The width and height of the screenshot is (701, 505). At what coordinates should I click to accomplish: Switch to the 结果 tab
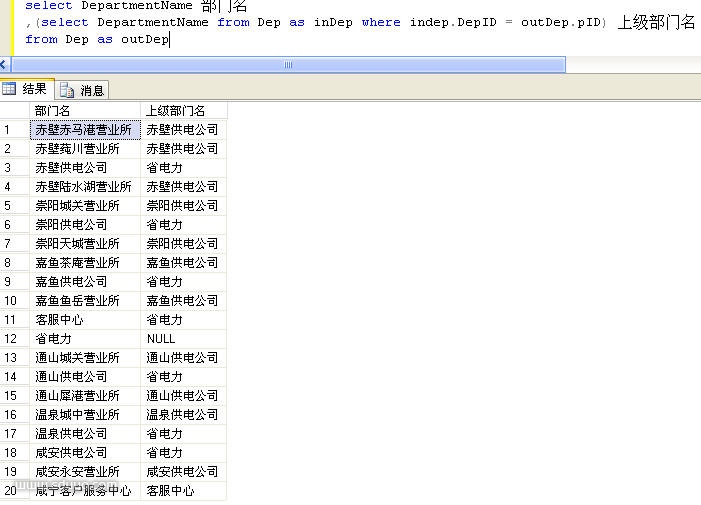click(27, 89)
